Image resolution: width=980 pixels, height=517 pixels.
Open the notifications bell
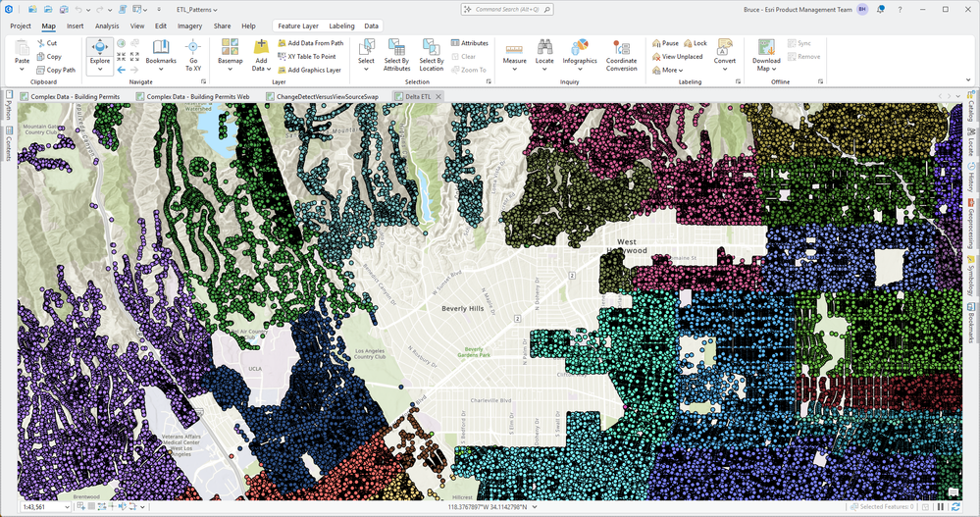point(881,10)
